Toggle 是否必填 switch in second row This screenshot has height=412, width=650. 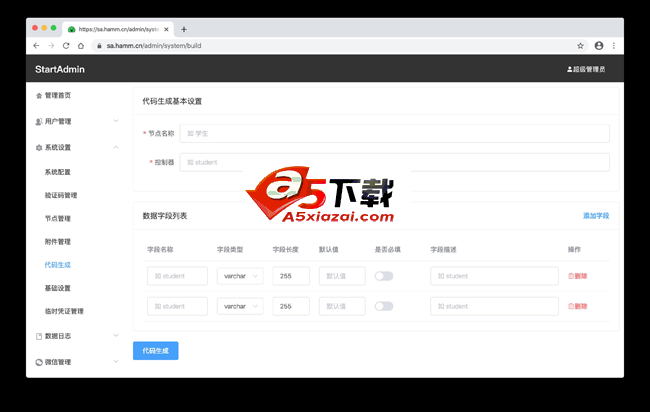click(x=384, y=306)
